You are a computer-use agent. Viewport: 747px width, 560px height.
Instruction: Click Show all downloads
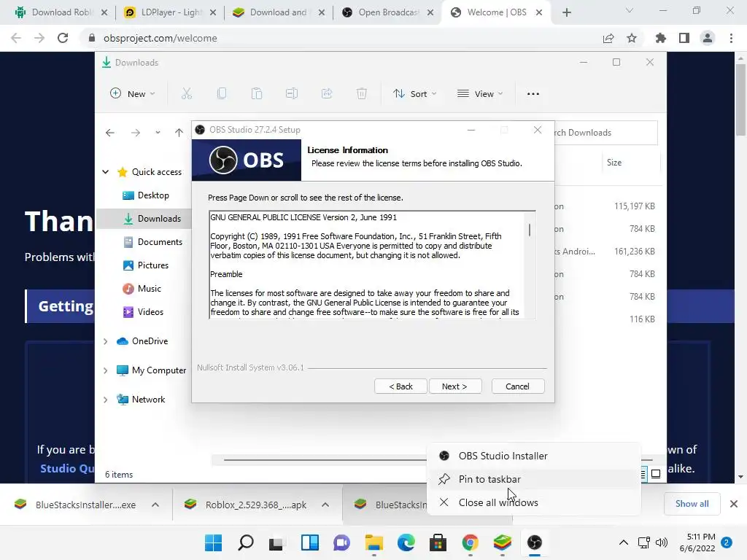tap(692, 504)
